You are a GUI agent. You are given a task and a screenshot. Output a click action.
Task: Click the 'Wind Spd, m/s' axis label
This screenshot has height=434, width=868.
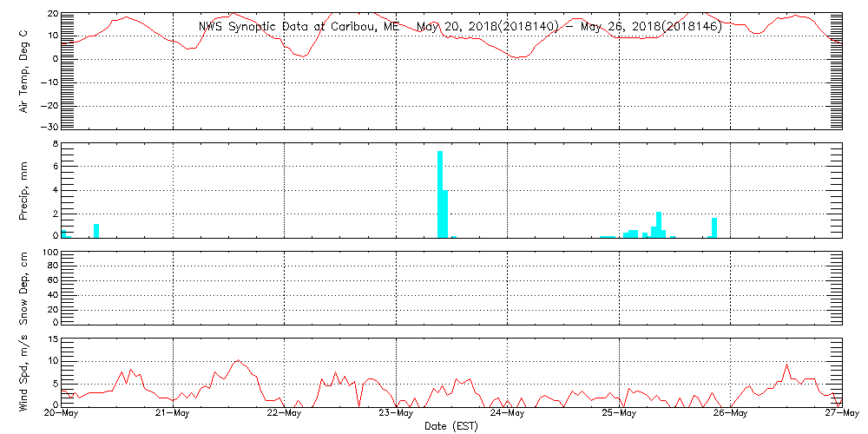coord(23,373)
